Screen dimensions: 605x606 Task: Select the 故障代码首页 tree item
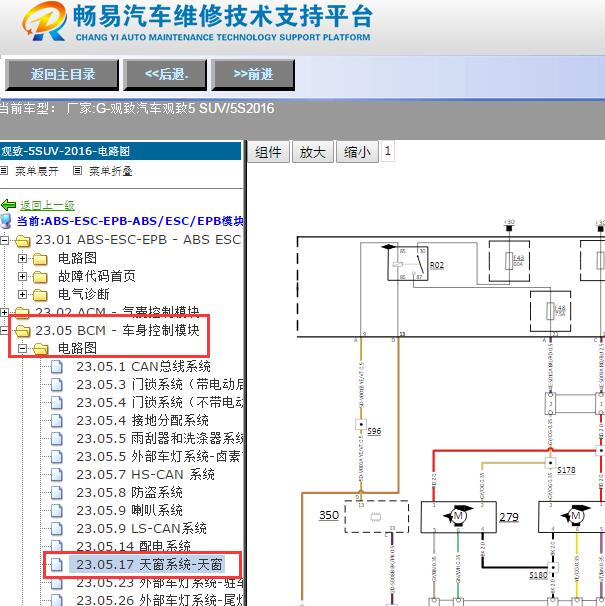(x=97, y=276)
